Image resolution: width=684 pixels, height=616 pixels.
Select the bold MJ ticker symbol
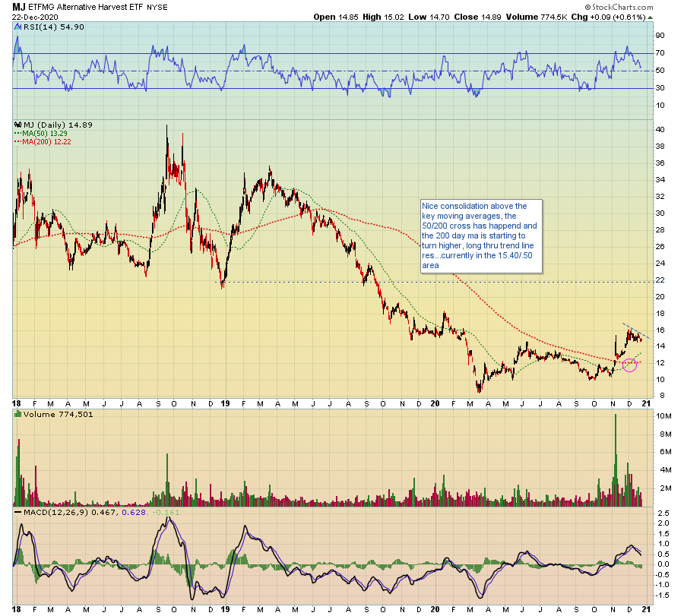(19, 7)
